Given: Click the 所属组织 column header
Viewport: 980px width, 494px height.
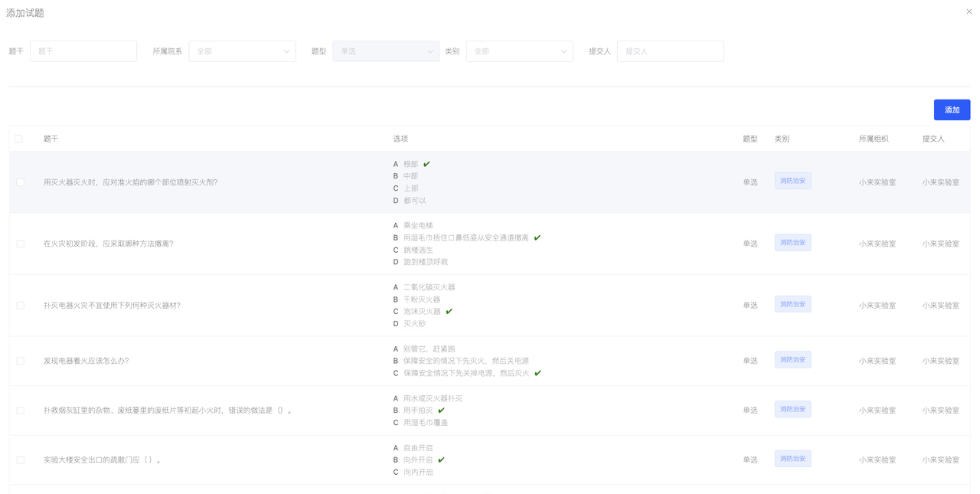Looking at the screenshot, I should pyautogui.click(x=874, y=139).
